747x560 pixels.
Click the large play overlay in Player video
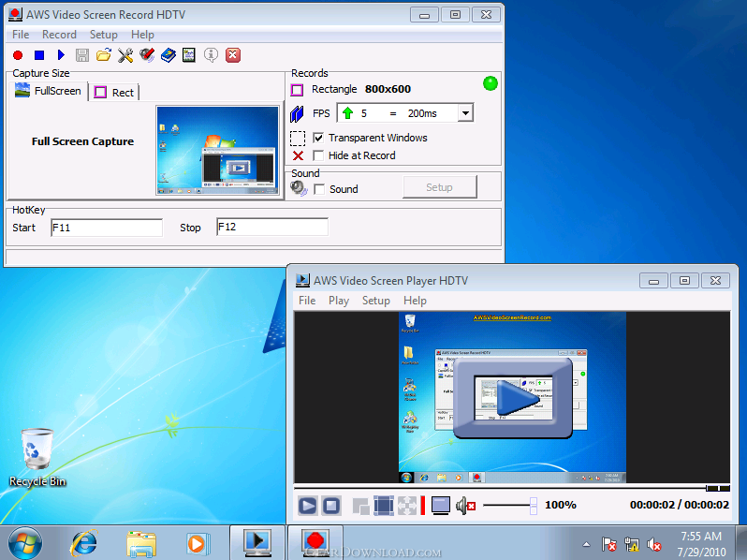(x=513, y=398)
